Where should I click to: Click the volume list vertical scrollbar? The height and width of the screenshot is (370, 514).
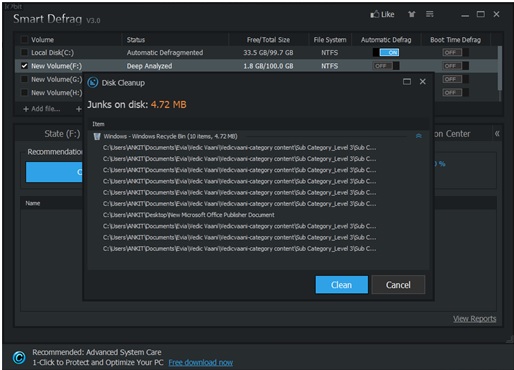499,68
